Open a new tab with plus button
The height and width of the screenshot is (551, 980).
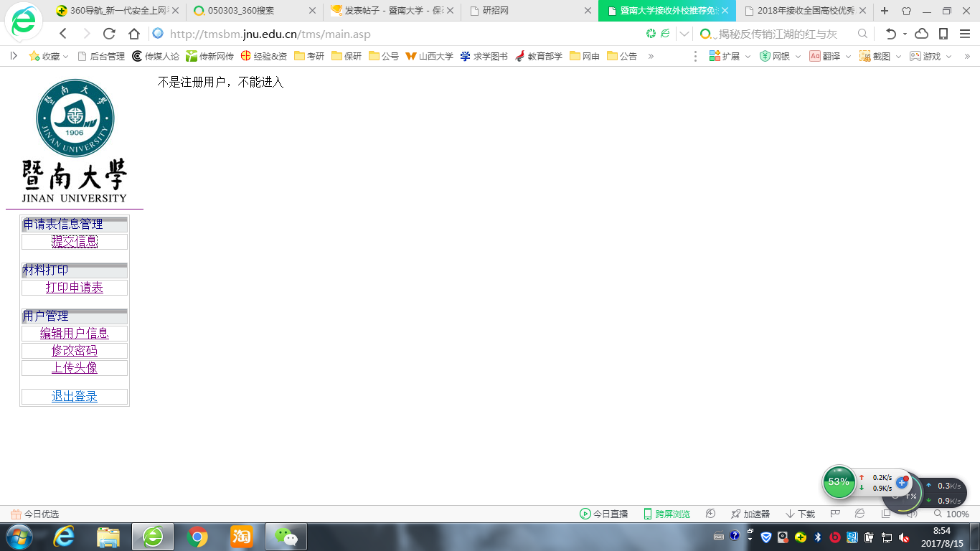tap(885, 11)
